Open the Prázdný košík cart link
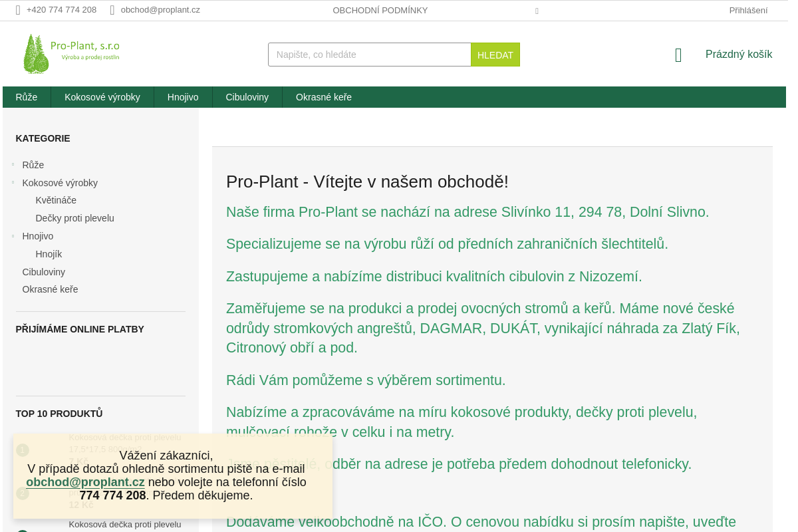 [x=739, y=55]
